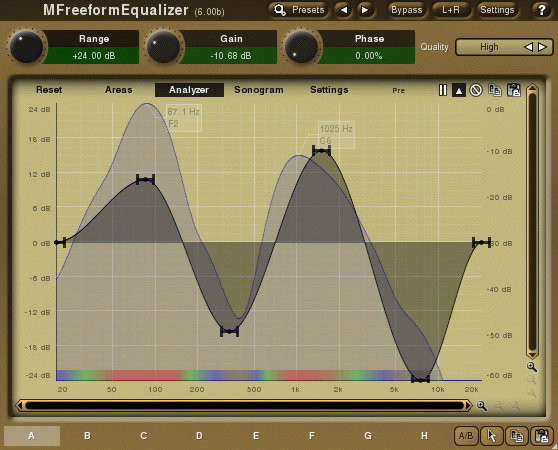Click the horizontal zoom-in magnifier
Screen dimensions: 558x450
click(x=482, y=406)
